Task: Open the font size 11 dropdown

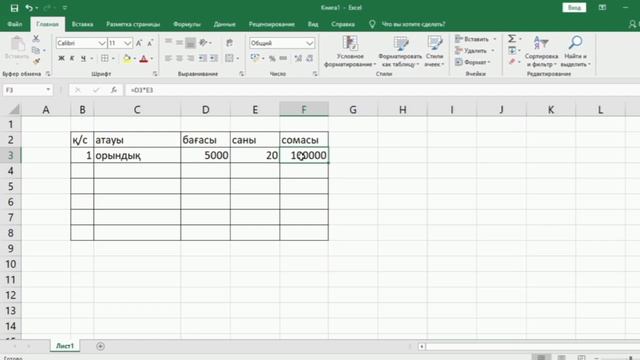Action: pos(127,43)
